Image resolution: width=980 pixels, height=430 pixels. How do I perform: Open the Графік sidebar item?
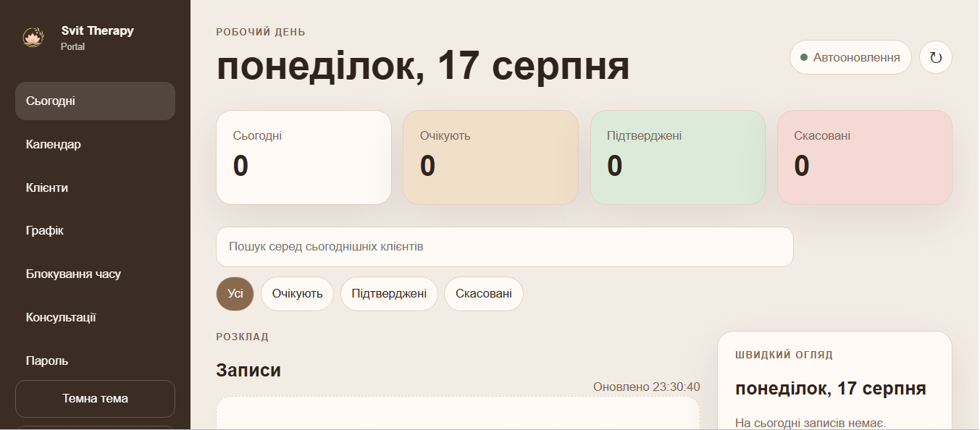[x=95, y=231]
